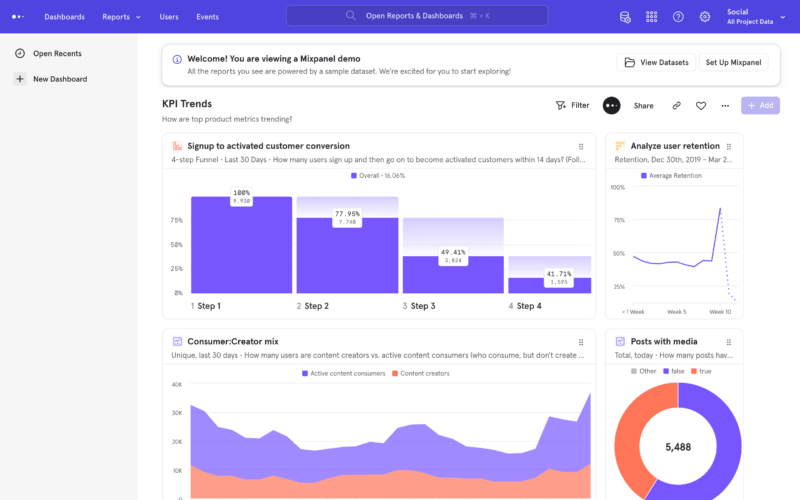Open the dashboard more options ellipsis
This screenshot has height=500, width=800.
click(725, 106)
